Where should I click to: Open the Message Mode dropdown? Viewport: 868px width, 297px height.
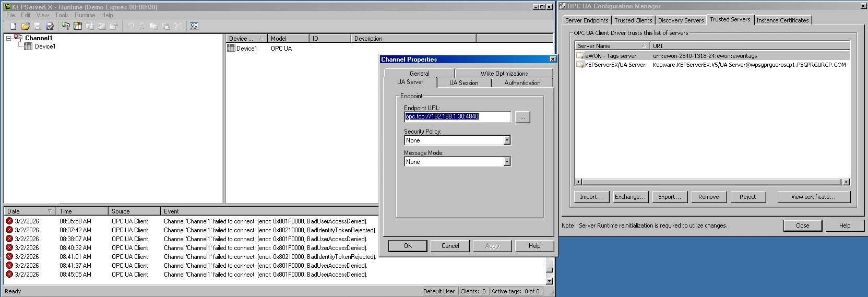[x=507, y=162]
